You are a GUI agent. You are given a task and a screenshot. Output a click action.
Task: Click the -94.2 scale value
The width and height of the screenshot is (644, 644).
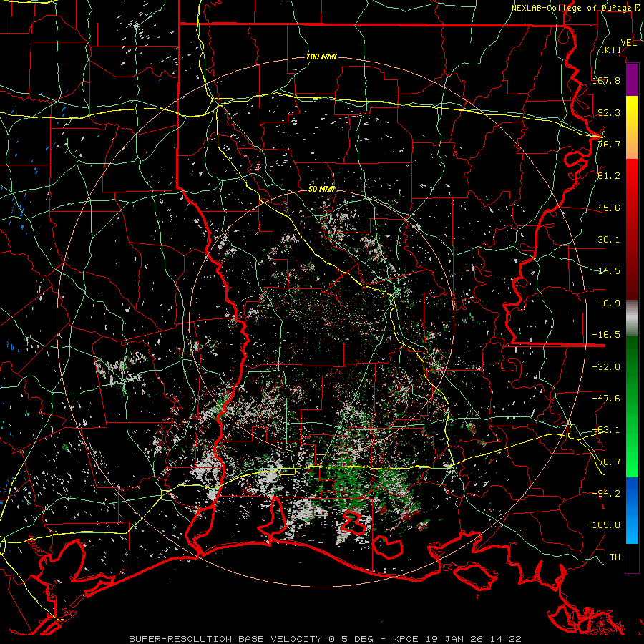point(606,493)
